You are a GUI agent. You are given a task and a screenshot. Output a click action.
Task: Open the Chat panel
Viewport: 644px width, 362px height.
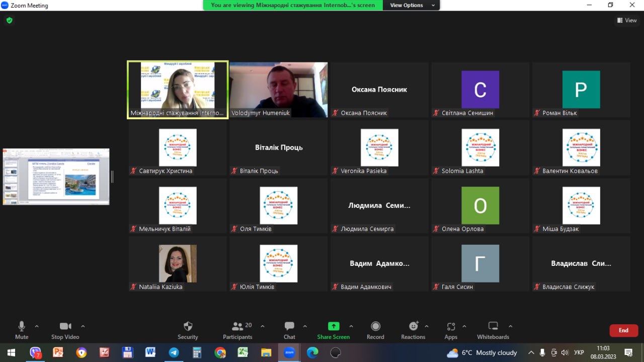[x=289, y=327]
